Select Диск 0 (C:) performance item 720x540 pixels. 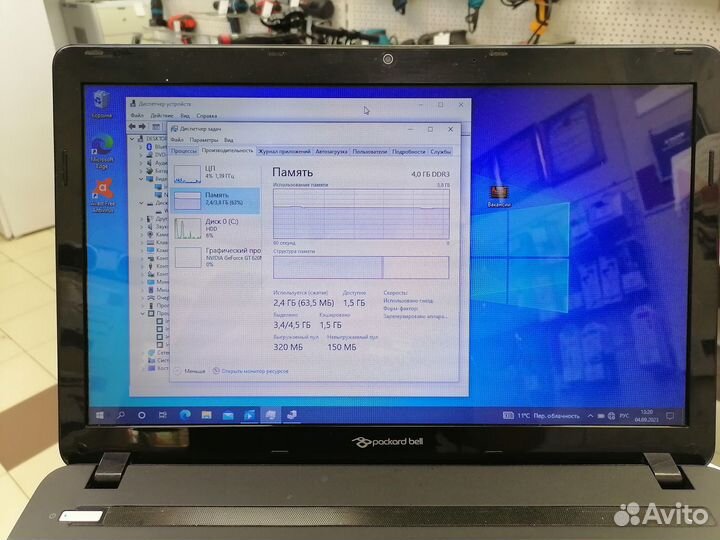point(215,228)
